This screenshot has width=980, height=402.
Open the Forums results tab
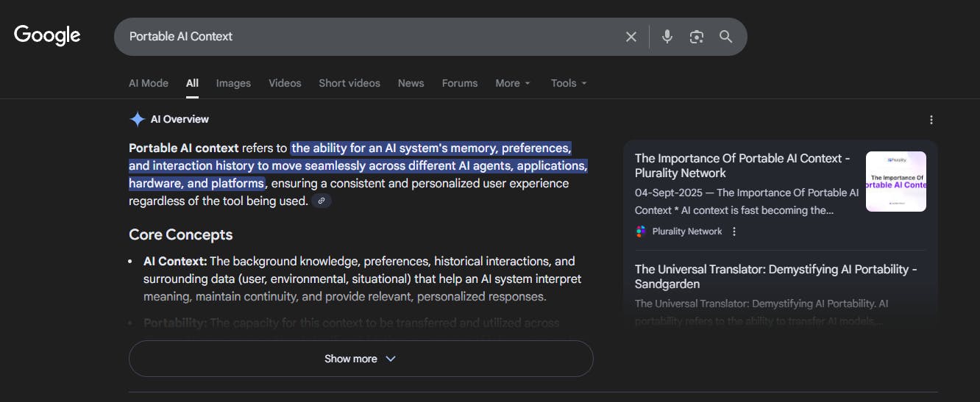[460, 83]
